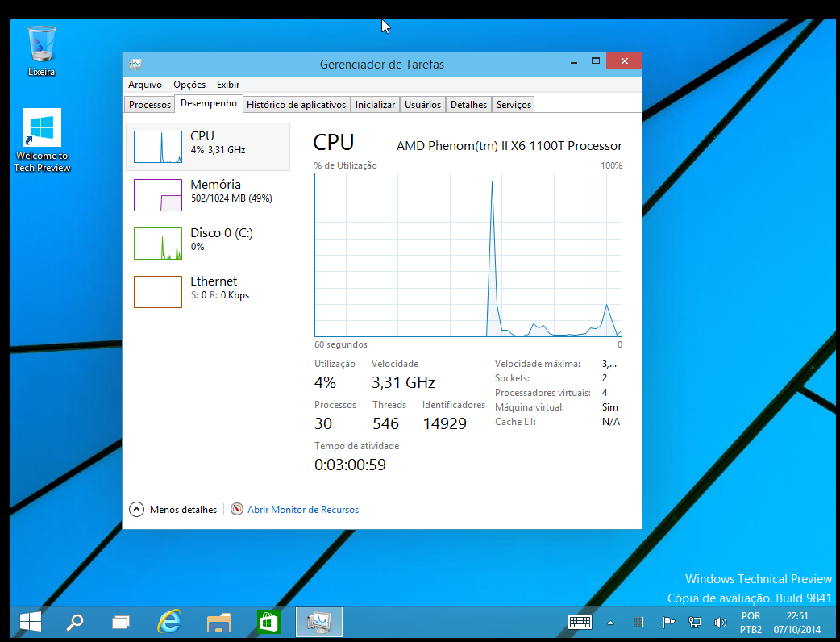Click the Task Manager taskbar button
This screenshot has width=840, height=642.
pyautogui.click(x=319, y=622)
